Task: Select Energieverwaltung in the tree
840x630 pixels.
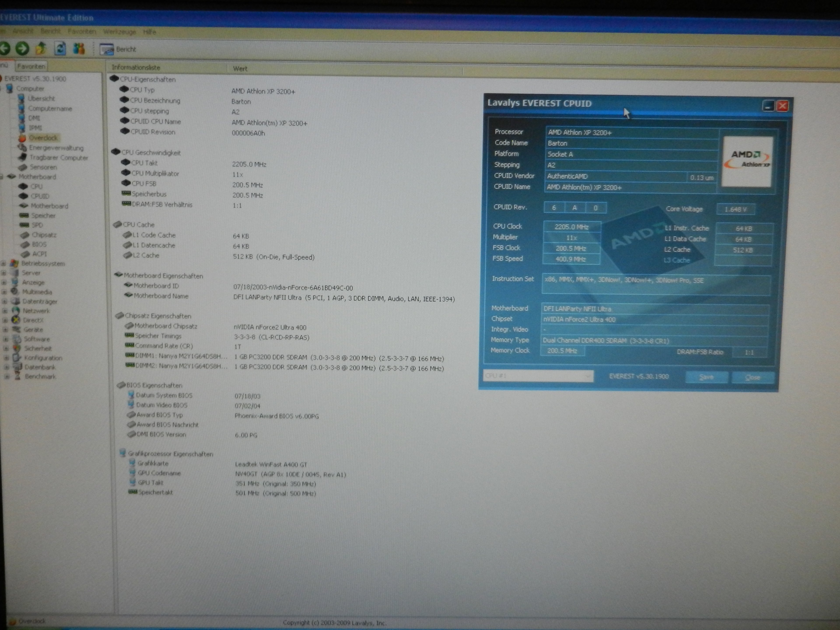Action: [x=56, y=148]
